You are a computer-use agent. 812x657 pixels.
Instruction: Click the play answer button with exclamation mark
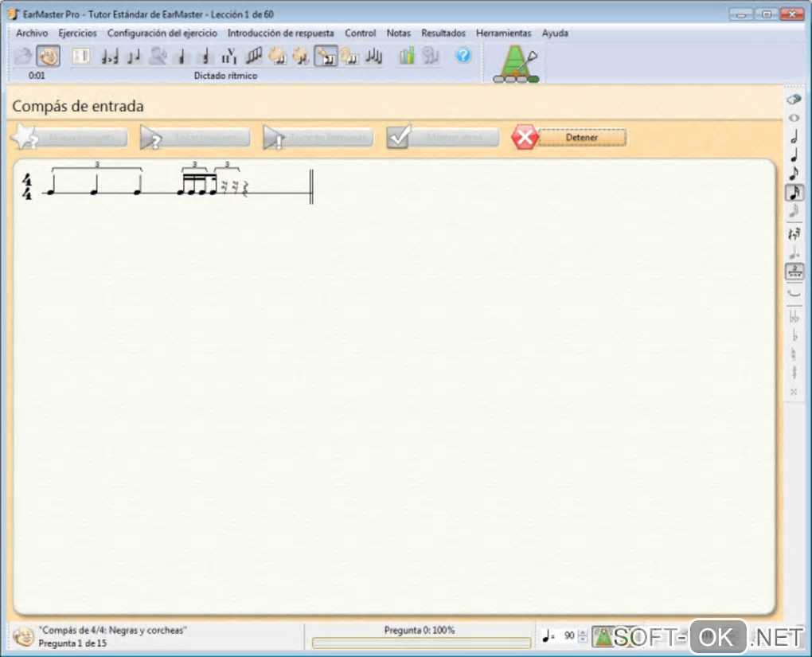point(318,137)
